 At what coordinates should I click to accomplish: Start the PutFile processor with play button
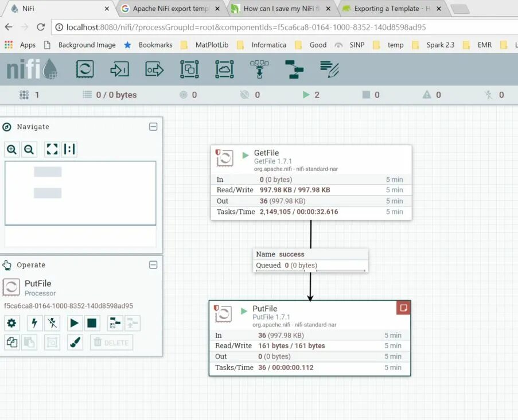pos(75,323)
